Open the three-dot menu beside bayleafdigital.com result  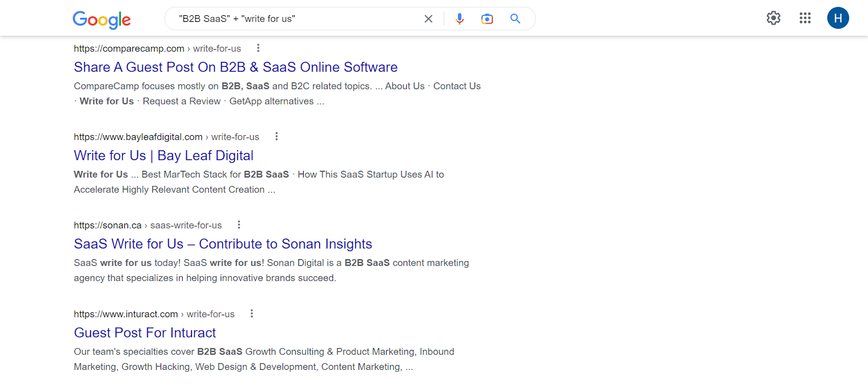tap(277, 136)
